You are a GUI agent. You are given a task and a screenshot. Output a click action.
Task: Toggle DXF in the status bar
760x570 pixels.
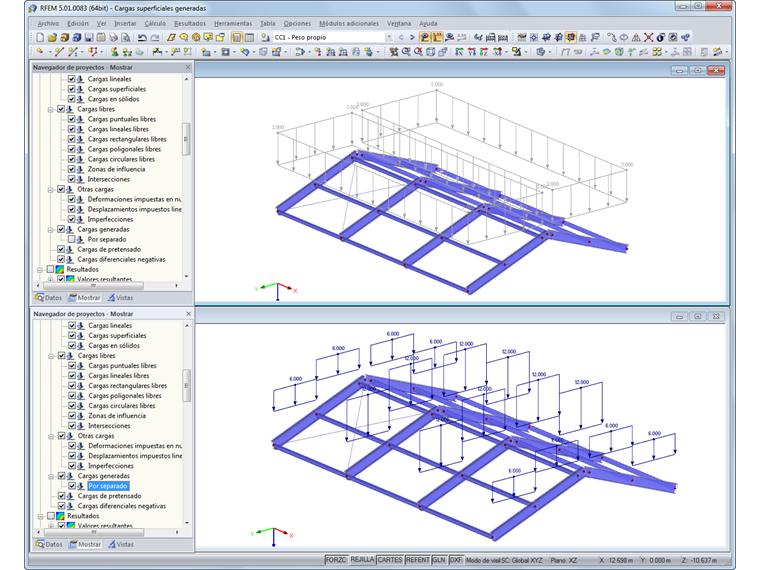(x=456, y=560)
